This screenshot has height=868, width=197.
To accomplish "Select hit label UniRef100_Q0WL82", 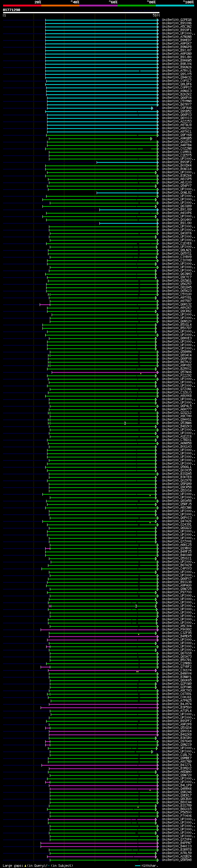I will 177,193.
